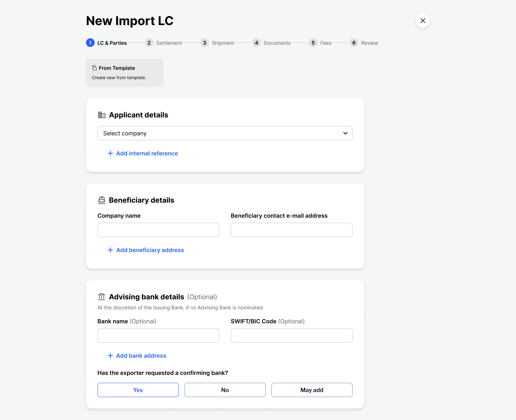516x420 pixels.
Task: Click the Beneficiary details heading
Action: pyautogui.click(x=141, y=200)
